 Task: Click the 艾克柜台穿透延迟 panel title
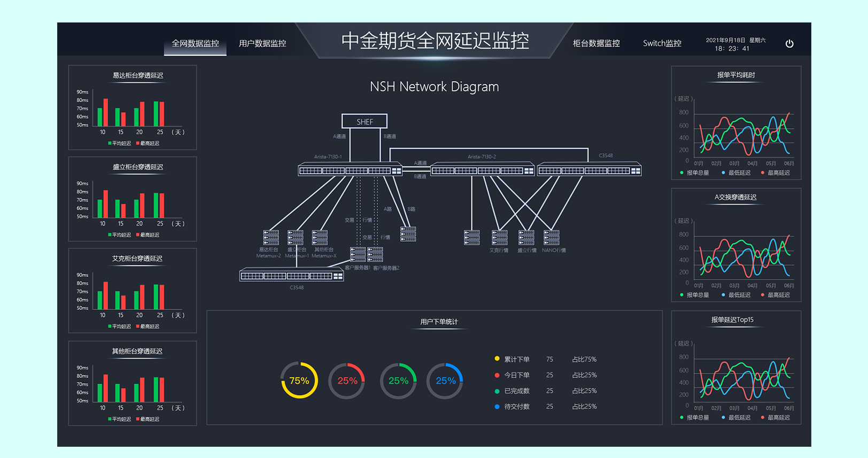137,258
